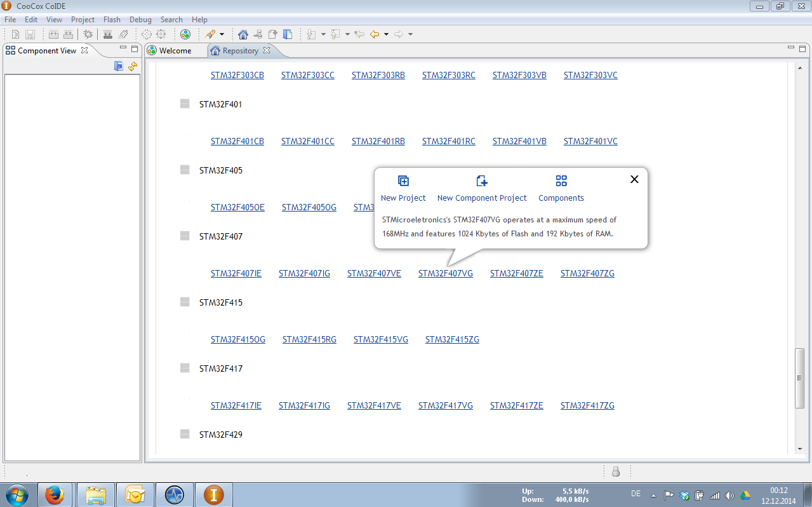Open the File menu

click(10, 20)
